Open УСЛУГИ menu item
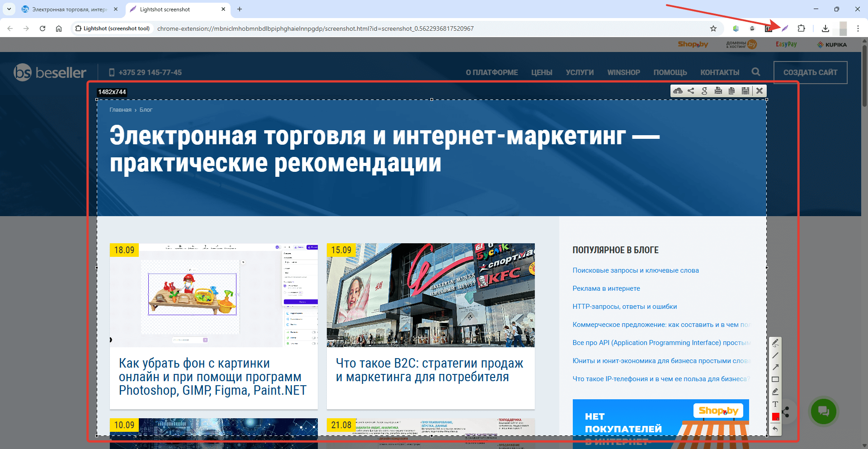 [580, 72]
